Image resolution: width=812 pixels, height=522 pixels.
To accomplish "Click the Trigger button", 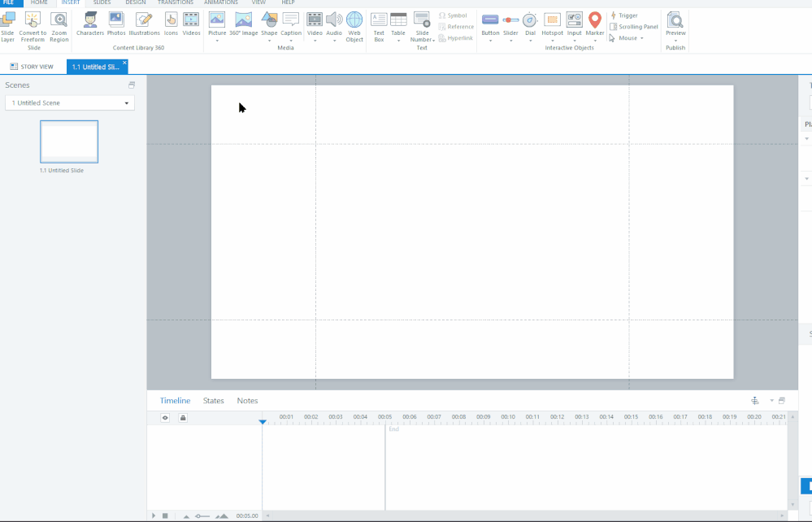I will pos(624,15).
